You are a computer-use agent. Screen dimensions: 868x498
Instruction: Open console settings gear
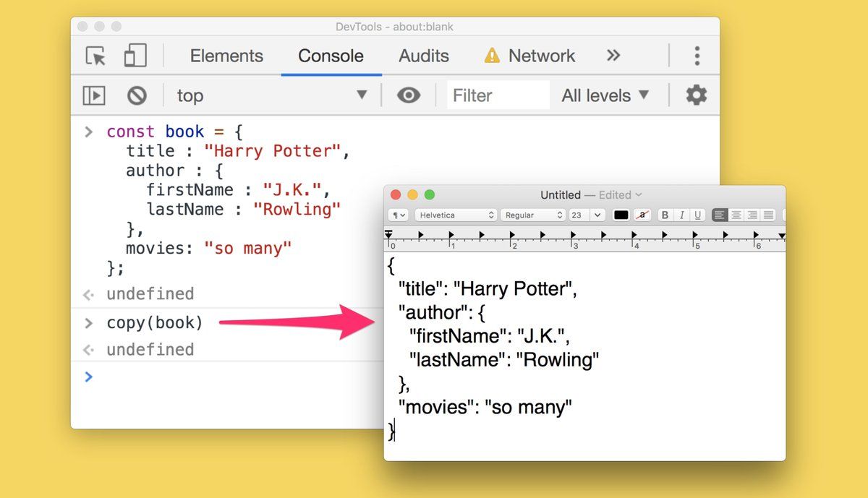696,95
